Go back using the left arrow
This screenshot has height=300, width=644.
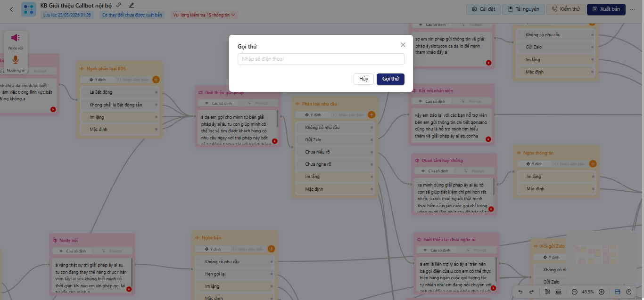(11, 9)
